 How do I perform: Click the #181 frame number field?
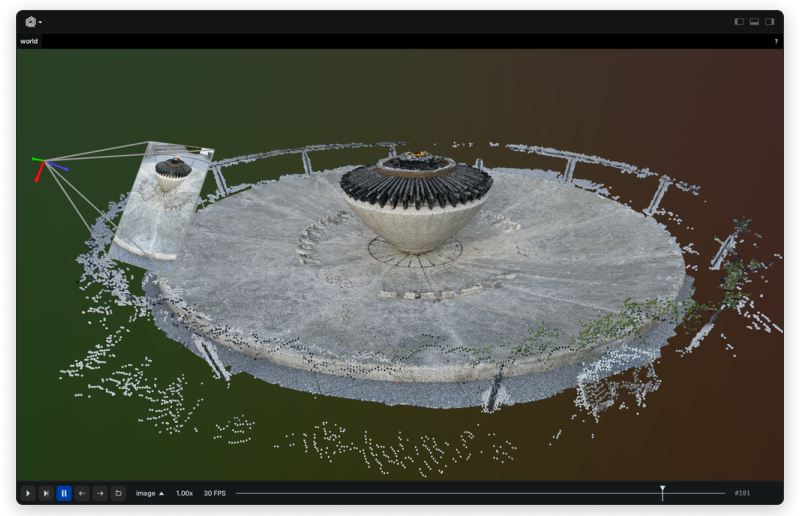click(742, 493)
